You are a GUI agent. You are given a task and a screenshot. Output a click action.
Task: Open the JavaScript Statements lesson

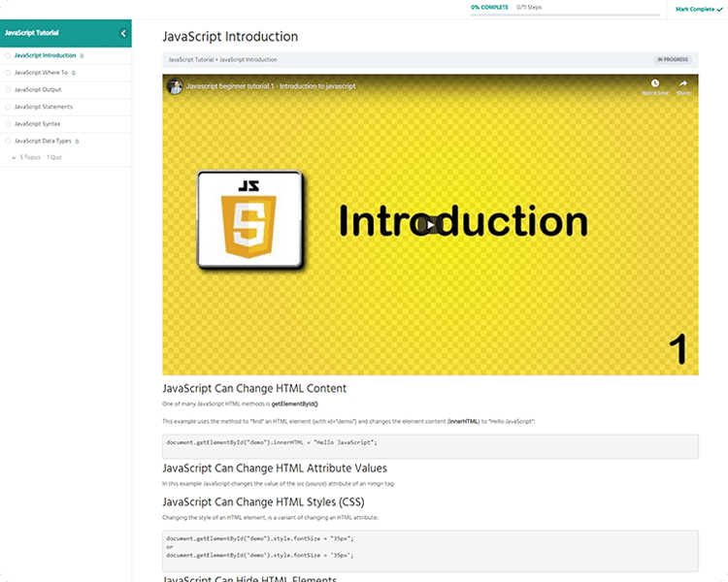coord(44,107)
